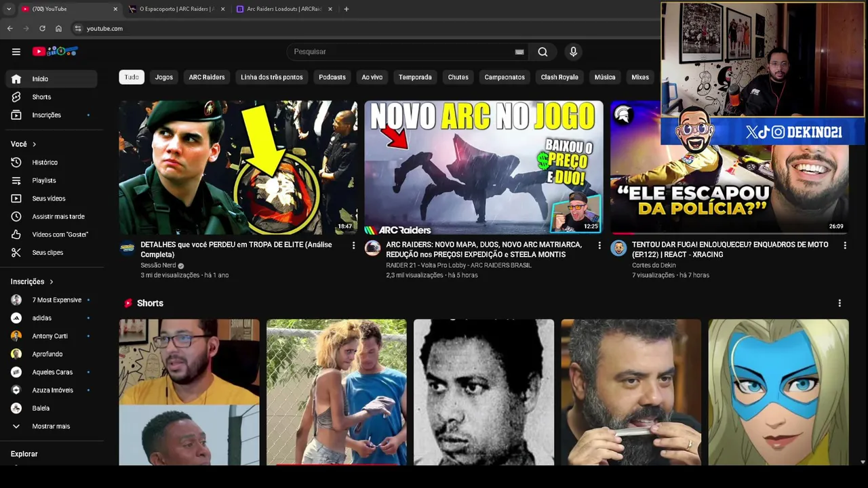Open Histórico in sidebar
This screenshot has height=488, width=868.
pyautogui.click(x=51, y=163)
